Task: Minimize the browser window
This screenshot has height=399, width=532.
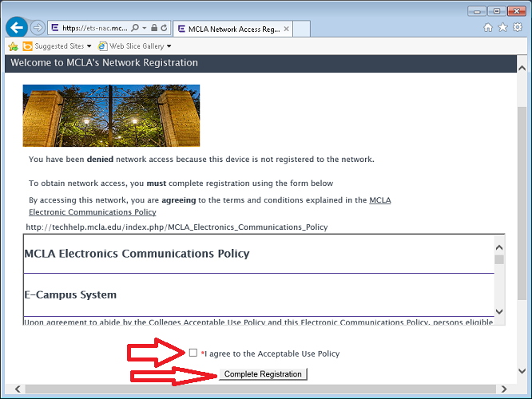Action: point(477,11)
